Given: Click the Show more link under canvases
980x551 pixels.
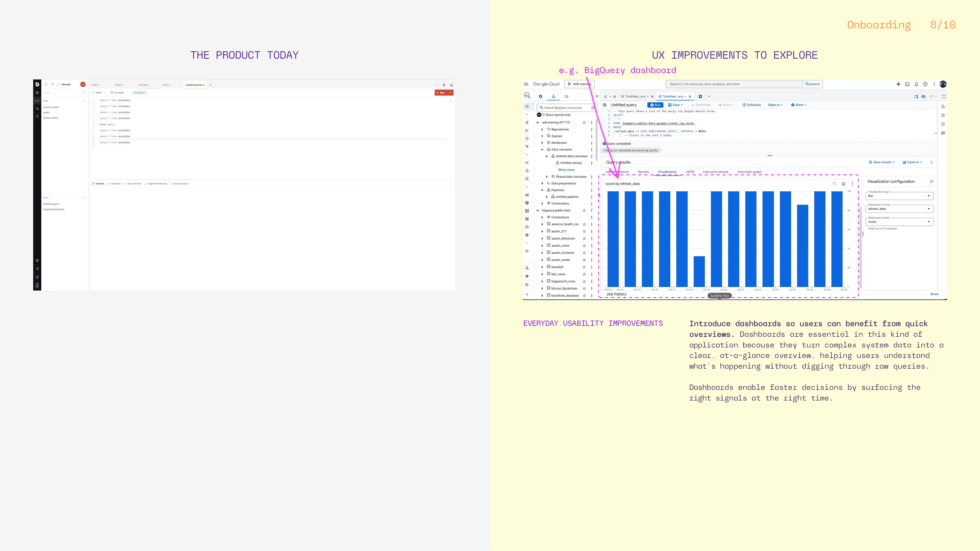Looking at the screenshot, I should click(x=566, y=170).
